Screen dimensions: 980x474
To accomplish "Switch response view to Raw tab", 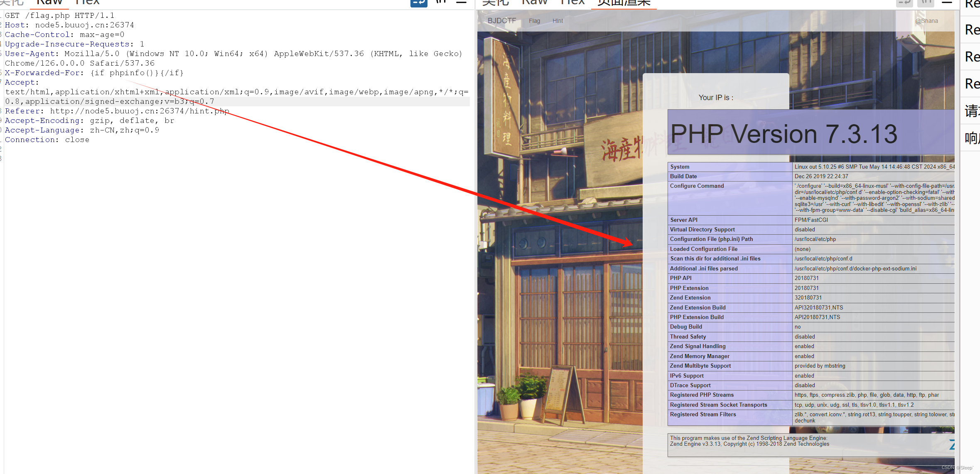I will (534, 2).
